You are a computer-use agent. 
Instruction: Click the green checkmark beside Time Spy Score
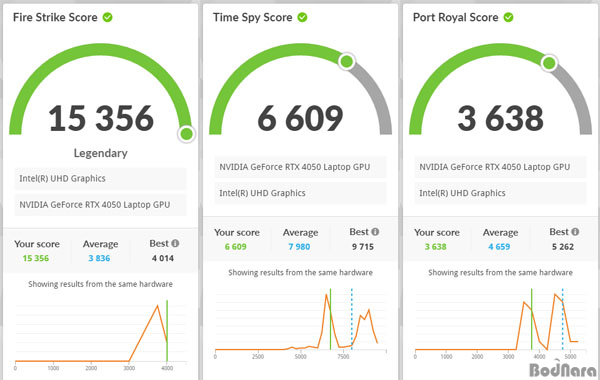302,17
